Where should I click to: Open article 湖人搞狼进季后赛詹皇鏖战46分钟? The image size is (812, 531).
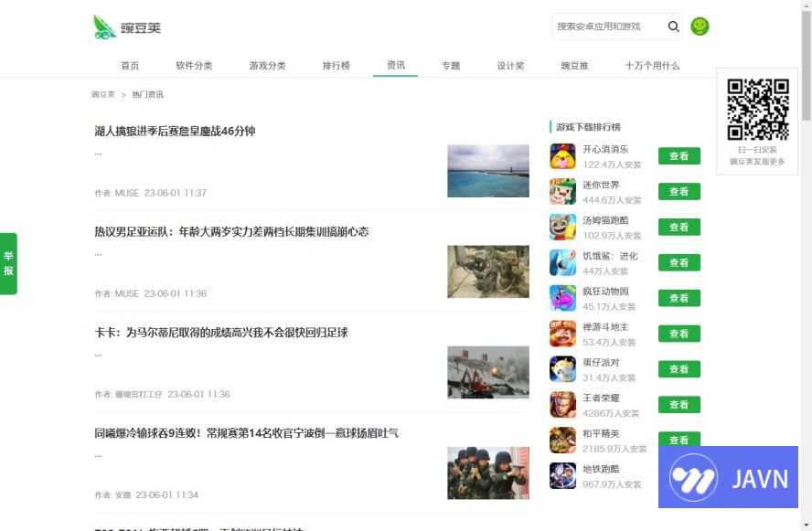[175, 131]
